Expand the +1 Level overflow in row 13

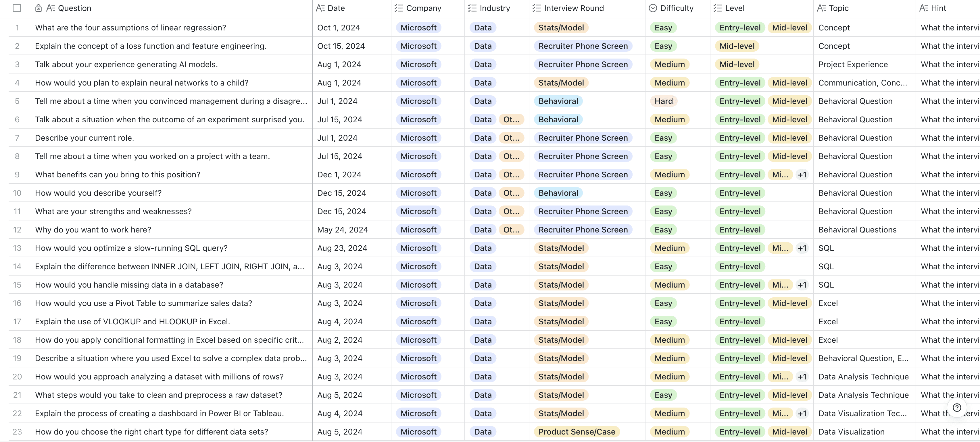click(802, 248)
